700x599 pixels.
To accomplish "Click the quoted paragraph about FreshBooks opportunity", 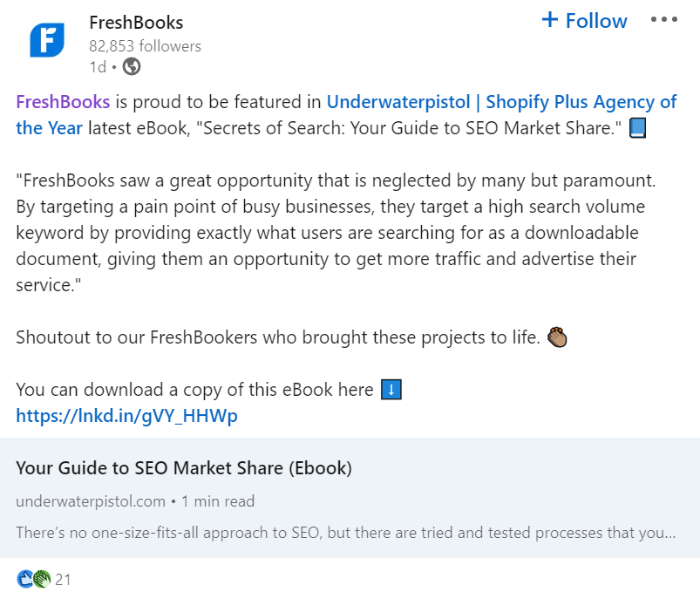I will pyautogui.click(x=336, y=234).
